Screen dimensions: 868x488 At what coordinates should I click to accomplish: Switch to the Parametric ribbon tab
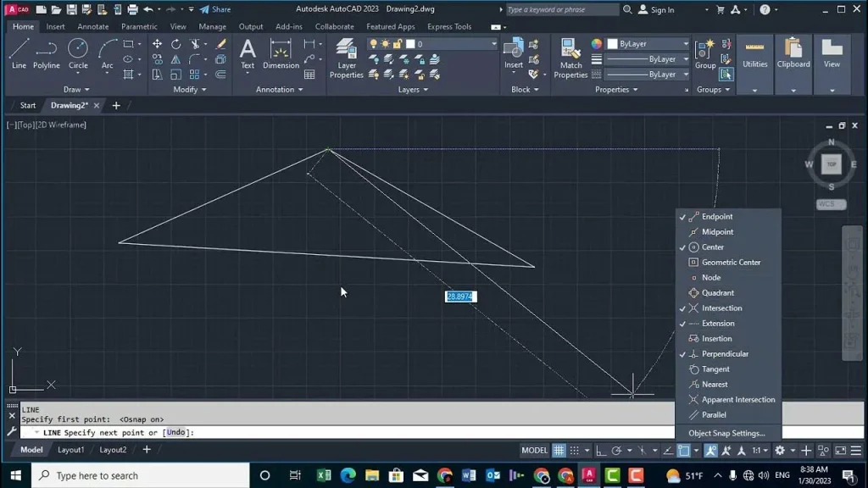tap(139, 26)
